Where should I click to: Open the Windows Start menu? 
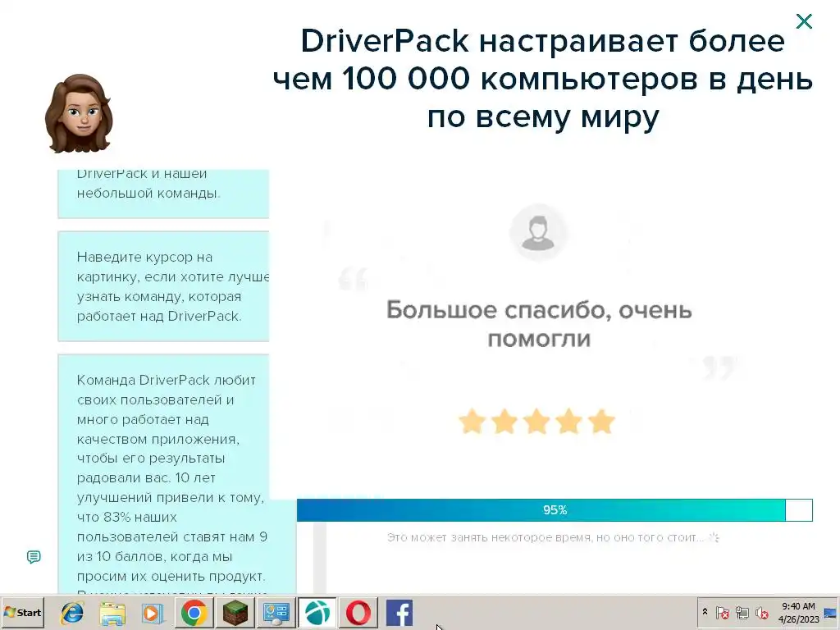(x=22, y=612)
